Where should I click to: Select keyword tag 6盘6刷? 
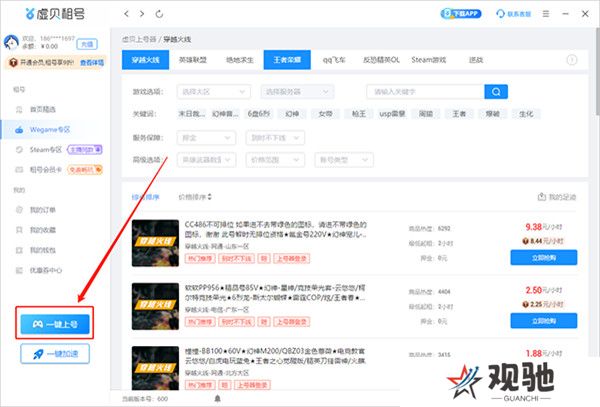(259, 114)
